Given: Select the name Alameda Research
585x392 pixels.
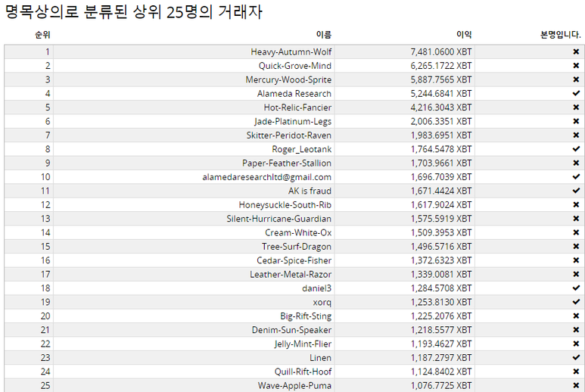Looking at the screenshot, I should 294,93.
